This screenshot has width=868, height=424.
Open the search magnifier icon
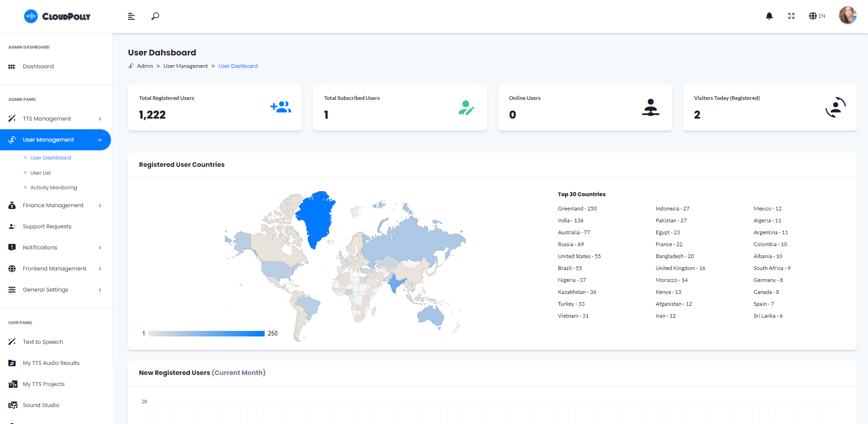[x=156, y=16]
